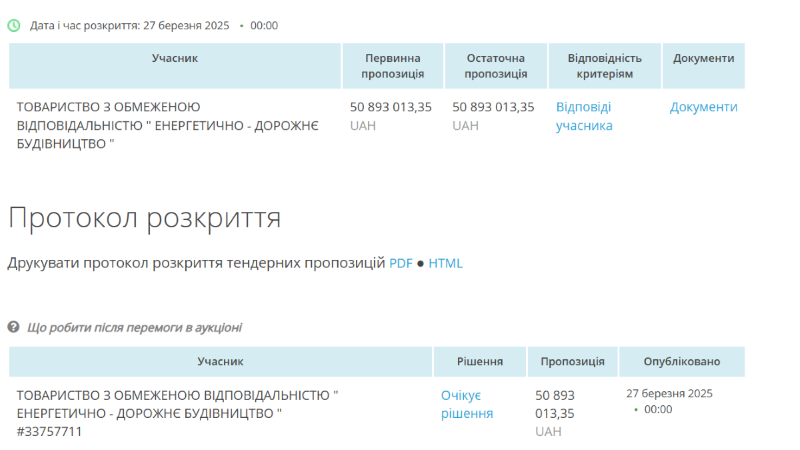800x450 pixels.
Task: Click the clock icon beside opening date
Action: click(x=14, y=25)
